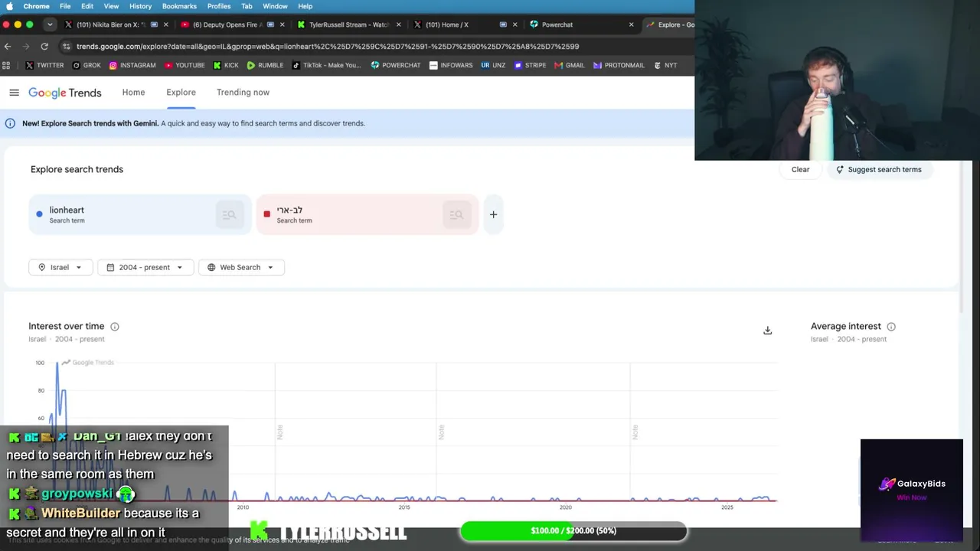This screenshot has width=980, height=551.
Task: Expand the 2004 - present date range dropdown
Action: (x=145, y=267)
